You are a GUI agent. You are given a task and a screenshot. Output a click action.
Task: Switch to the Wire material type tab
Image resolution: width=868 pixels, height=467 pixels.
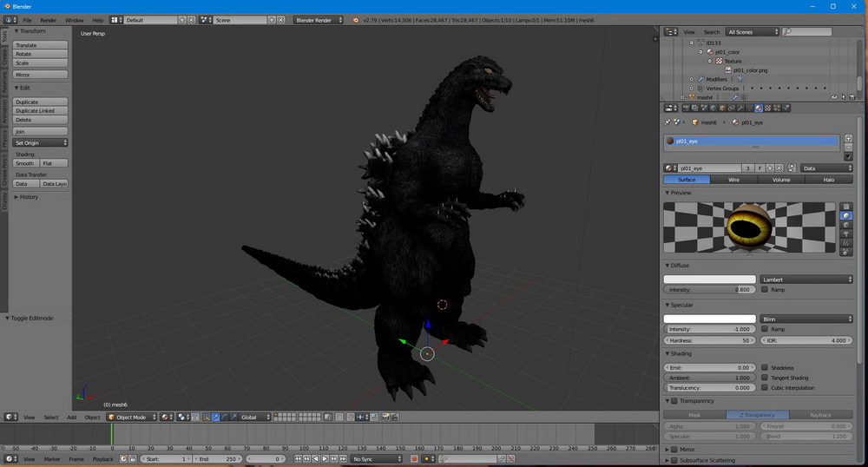[x=734, y=180]
